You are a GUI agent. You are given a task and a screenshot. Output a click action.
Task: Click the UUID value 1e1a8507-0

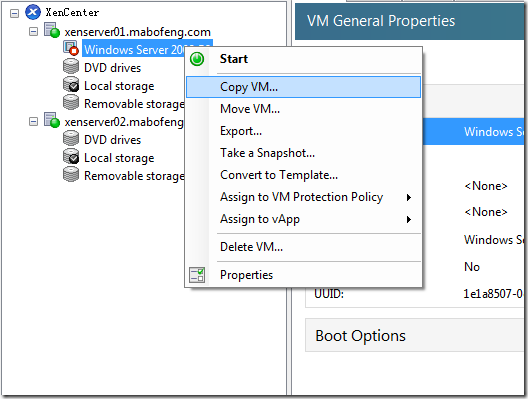coord(493,294)
